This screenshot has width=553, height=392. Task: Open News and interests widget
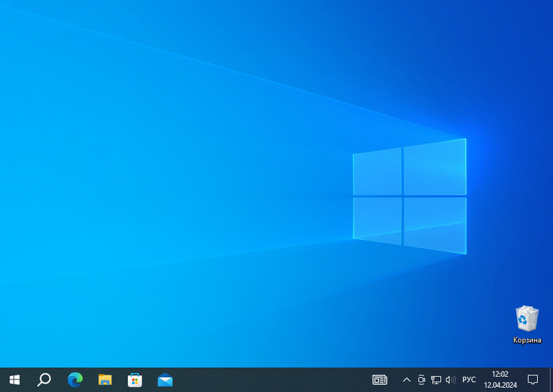tap(379, 380)
